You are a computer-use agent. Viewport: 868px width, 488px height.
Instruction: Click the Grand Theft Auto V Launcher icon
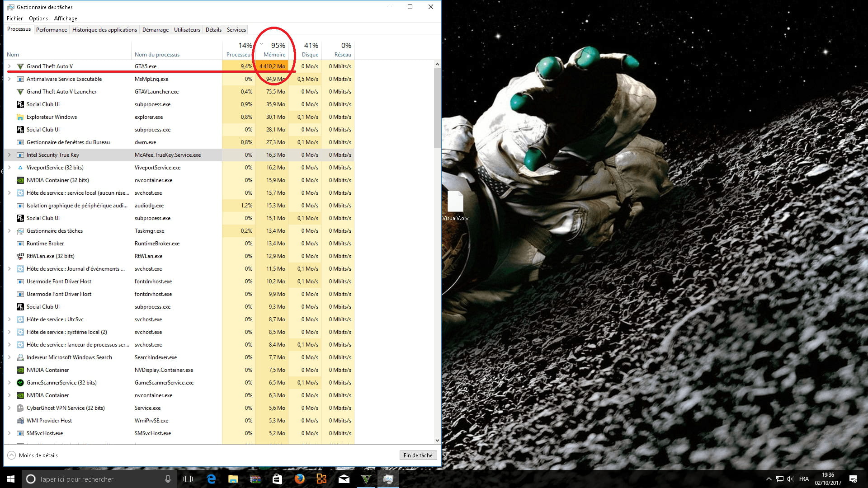pos(20,92)
